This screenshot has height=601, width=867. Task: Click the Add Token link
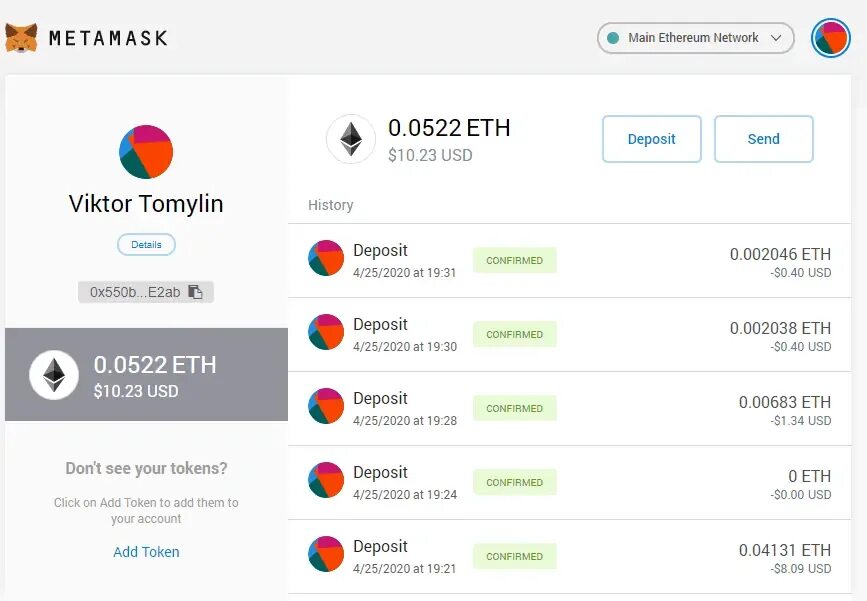pos(146,552)
